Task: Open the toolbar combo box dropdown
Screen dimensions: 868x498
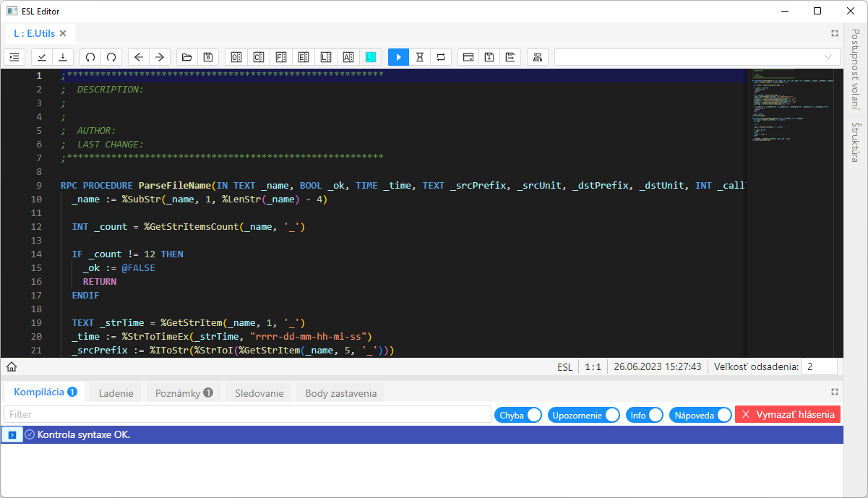Action: coord(828,57)
